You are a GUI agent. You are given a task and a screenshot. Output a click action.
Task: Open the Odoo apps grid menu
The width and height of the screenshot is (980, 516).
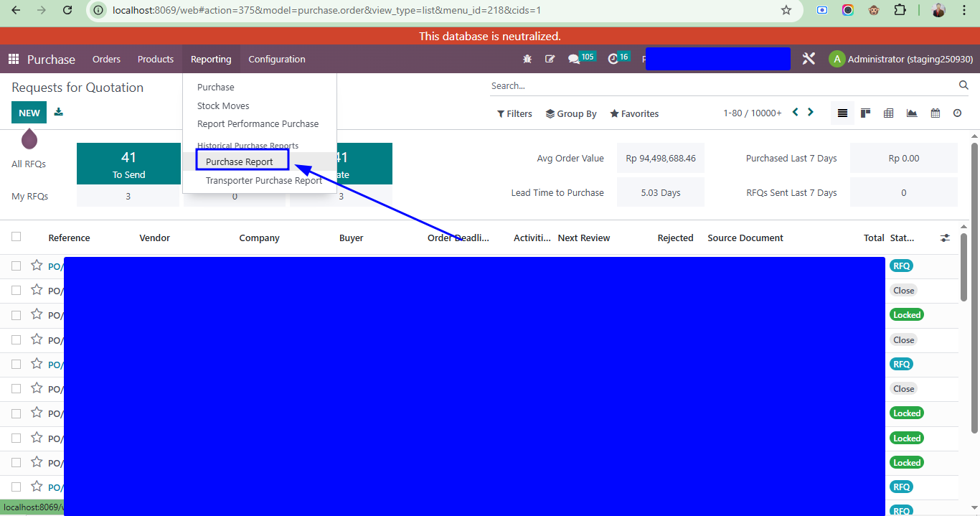point(14,60)
